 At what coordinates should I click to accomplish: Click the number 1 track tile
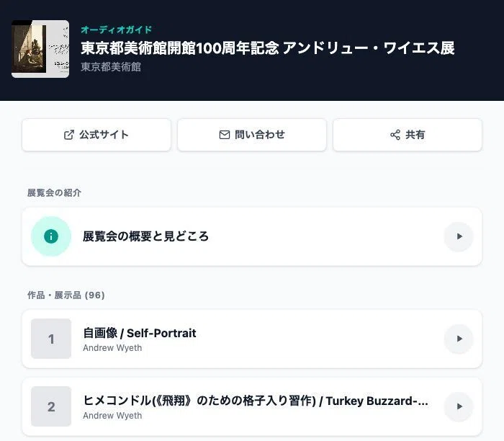[x=51, y=339]
